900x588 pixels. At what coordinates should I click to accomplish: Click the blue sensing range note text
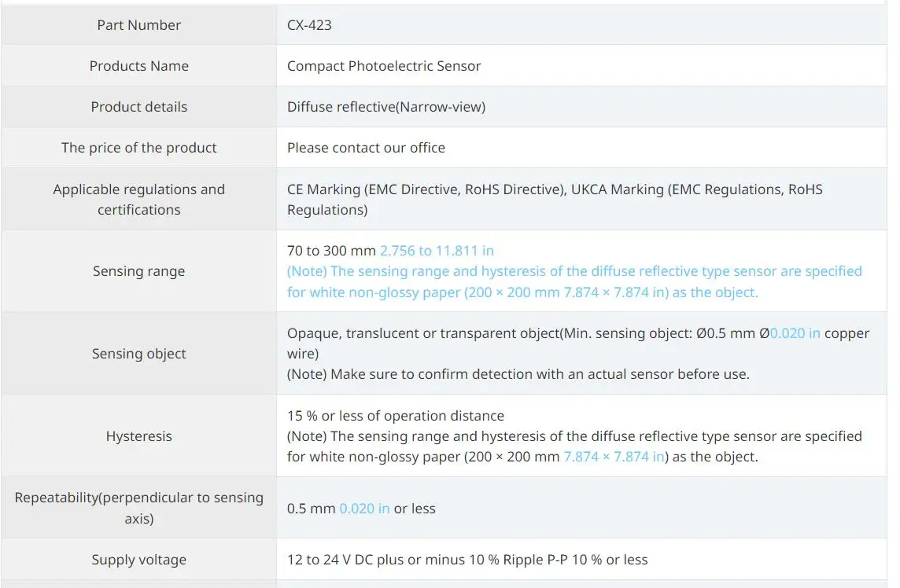574,271
